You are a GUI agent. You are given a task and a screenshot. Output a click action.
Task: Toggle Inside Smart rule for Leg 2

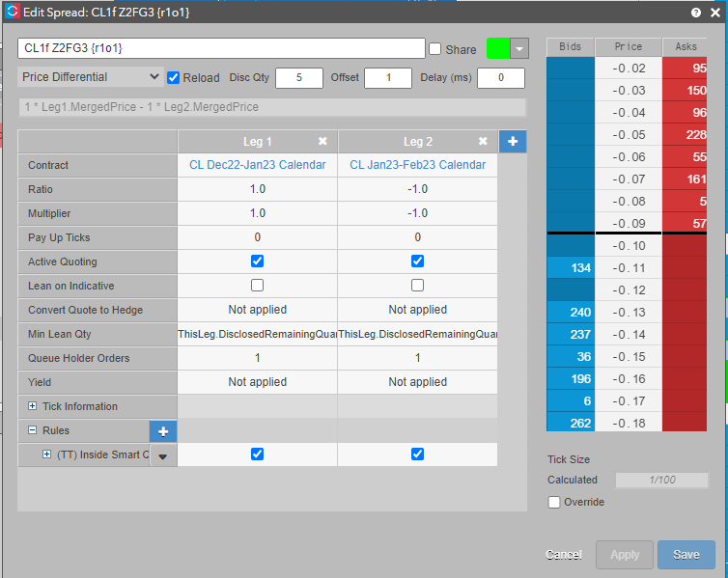tap(417, 454)
